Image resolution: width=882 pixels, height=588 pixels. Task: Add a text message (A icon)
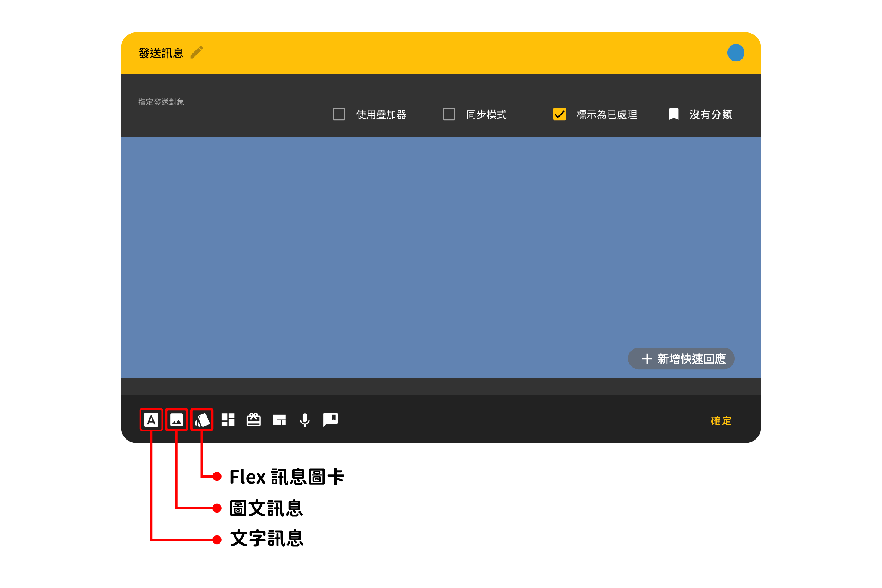coord(151,420)
